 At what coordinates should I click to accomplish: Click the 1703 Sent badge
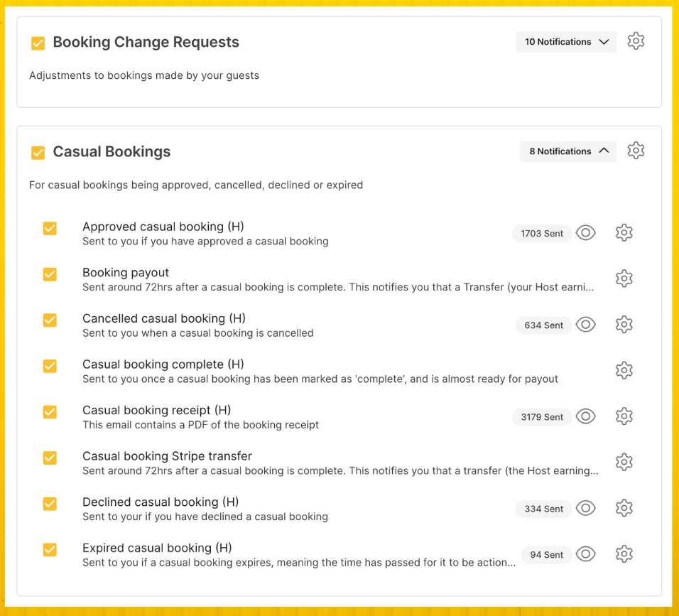tap(542, 234)
